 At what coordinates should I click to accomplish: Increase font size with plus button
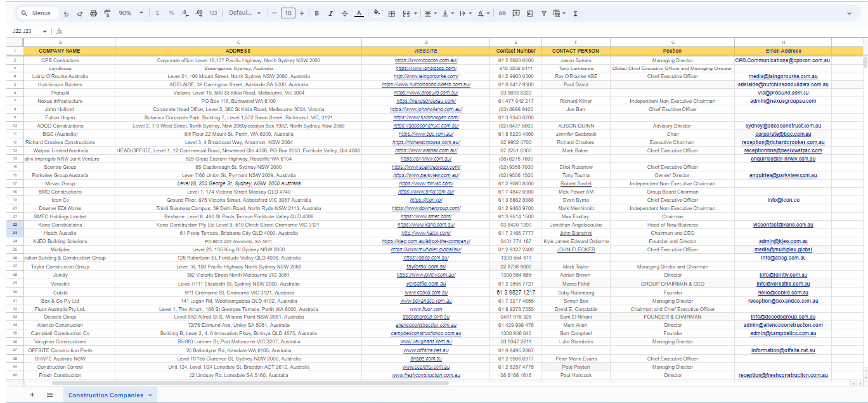pos(302,13)
